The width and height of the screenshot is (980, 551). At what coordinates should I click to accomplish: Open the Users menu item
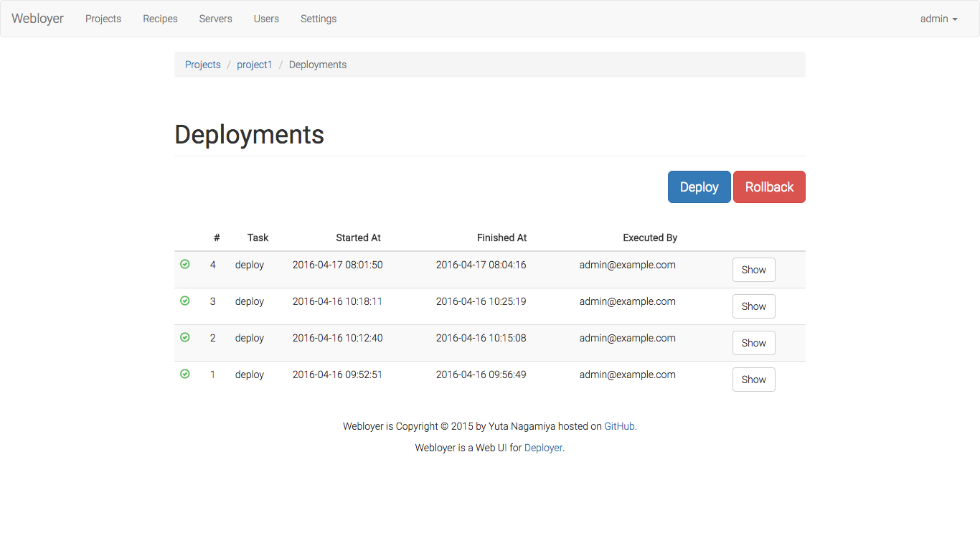266,19
